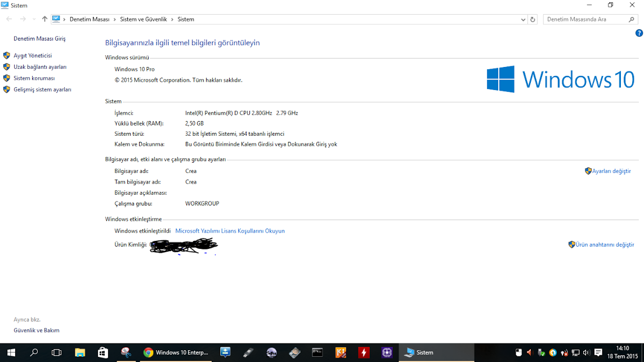Select the 2,50 GB RAM value
644x362 pixels.
[194, 123]
